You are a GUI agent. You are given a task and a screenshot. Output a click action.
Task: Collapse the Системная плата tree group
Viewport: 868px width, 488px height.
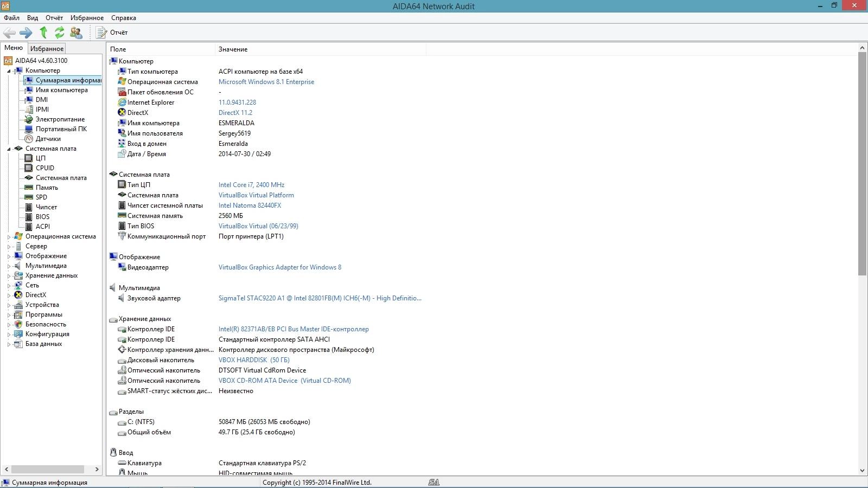9,149
